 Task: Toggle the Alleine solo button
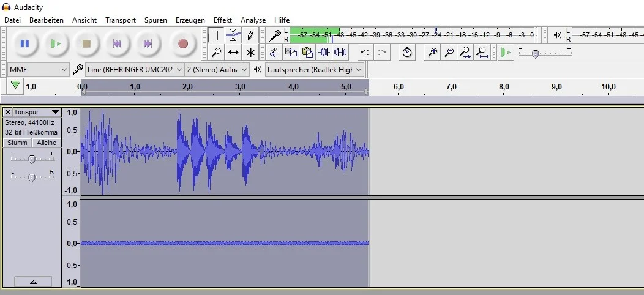click(47, 143)
